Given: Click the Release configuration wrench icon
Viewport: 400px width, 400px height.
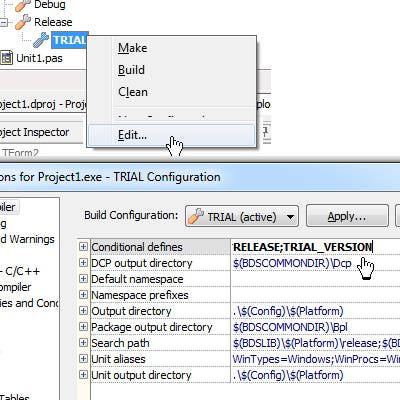Looking at the screenshot, I should 23,22.
